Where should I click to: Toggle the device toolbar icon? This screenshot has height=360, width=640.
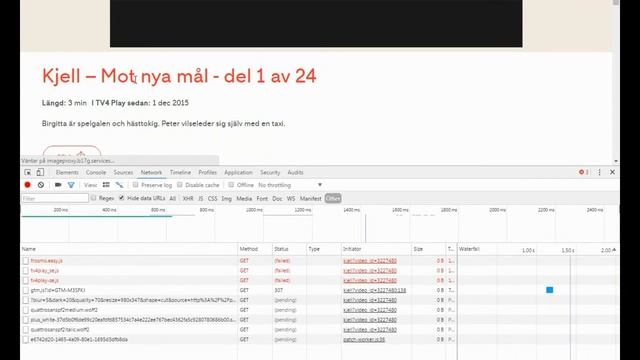click(x=40, y=172)
